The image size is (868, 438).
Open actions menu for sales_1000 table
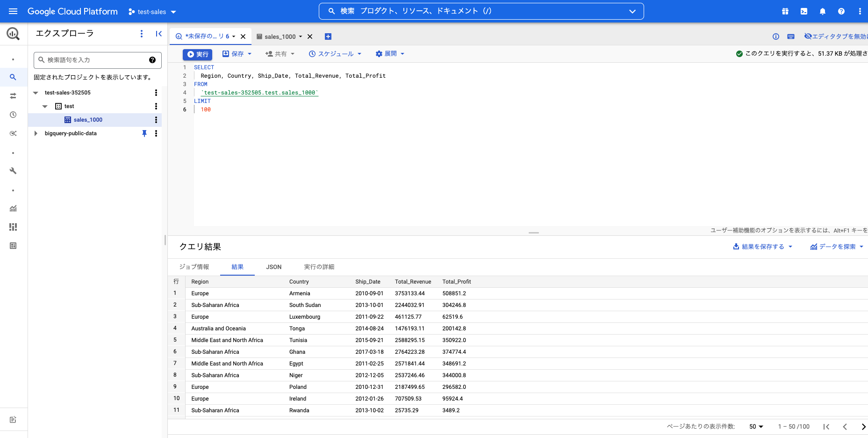coord(156,120)
